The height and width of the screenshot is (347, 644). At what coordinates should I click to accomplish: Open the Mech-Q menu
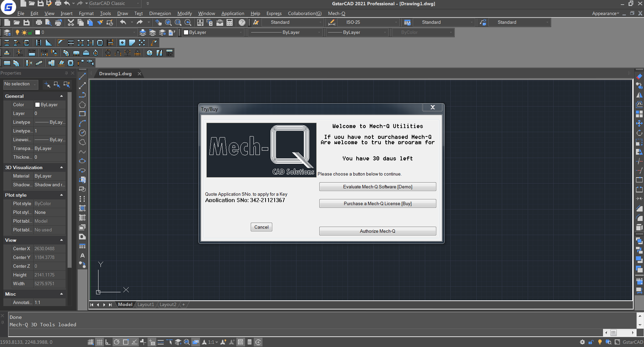337,14
